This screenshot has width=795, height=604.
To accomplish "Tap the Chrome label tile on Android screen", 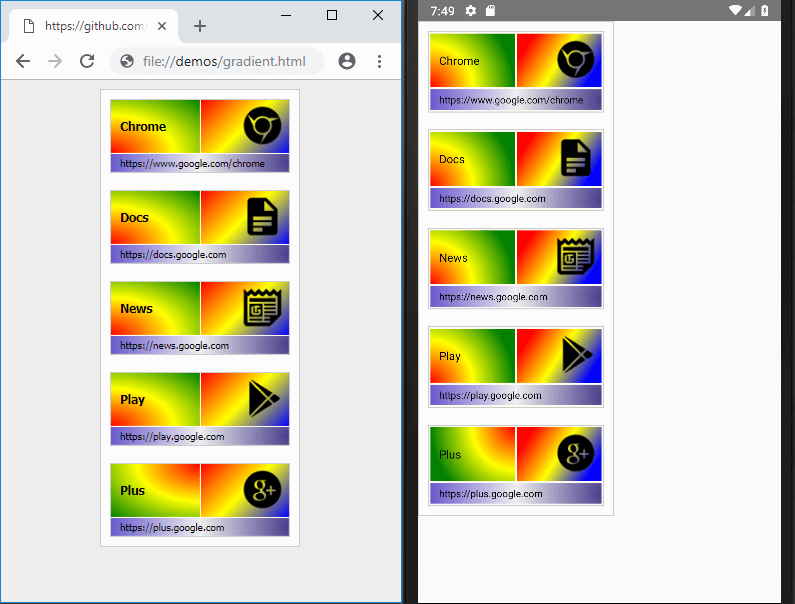I will pyautogui.click(x=472, y=60).
